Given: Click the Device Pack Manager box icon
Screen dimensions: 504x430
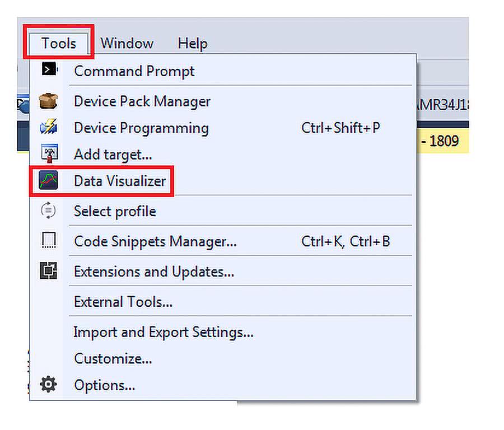Looking at the screenshot, I should click(x=49, y=101).
